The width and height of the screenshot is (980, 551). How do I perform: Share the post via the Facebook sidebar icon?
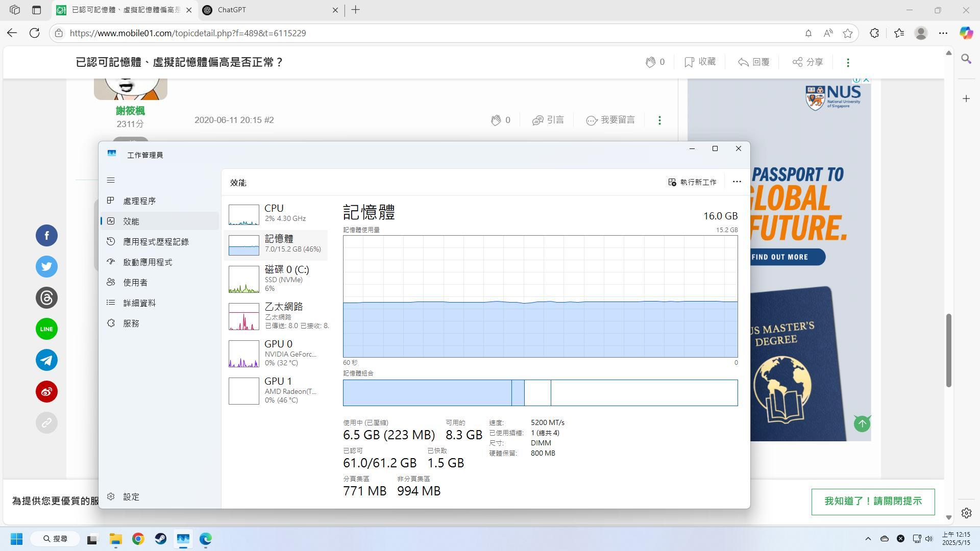pos(46,235)
